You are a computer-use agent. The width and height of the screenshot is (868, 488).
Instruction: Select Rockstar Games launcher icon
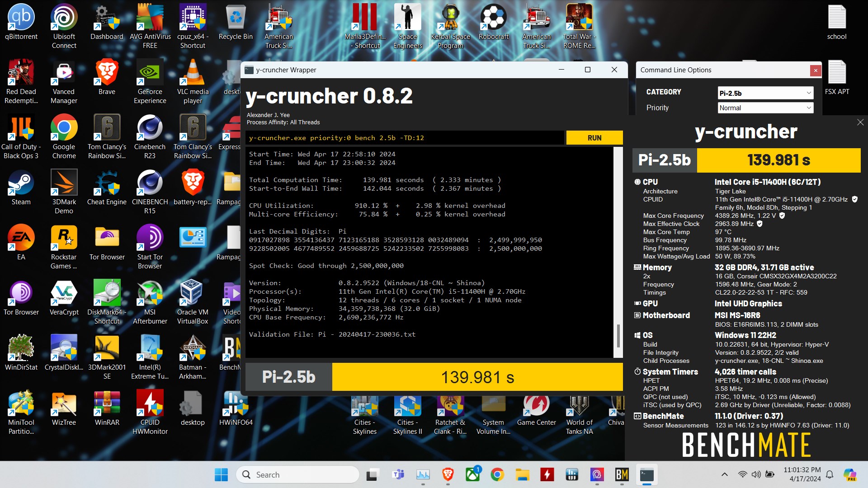64,247
